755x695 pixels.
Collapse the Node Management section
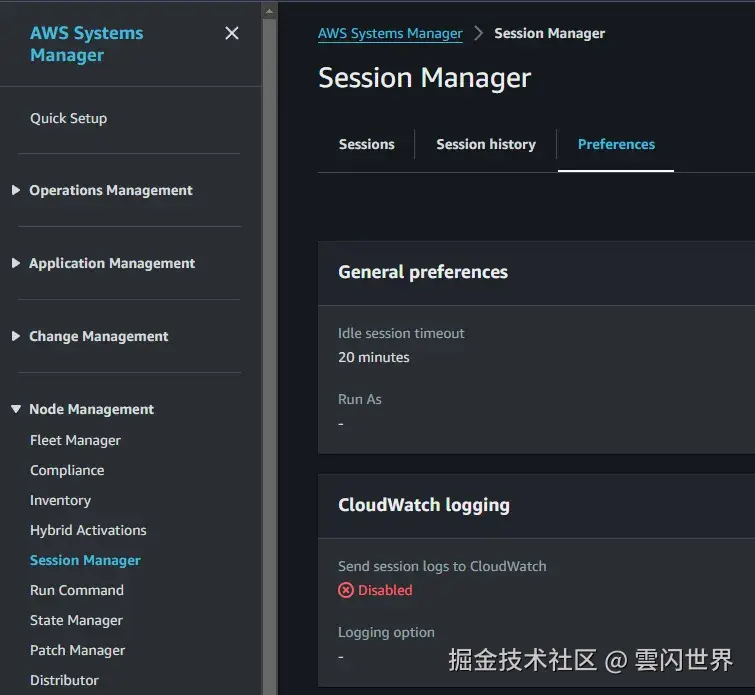click(x=91, y=409)
